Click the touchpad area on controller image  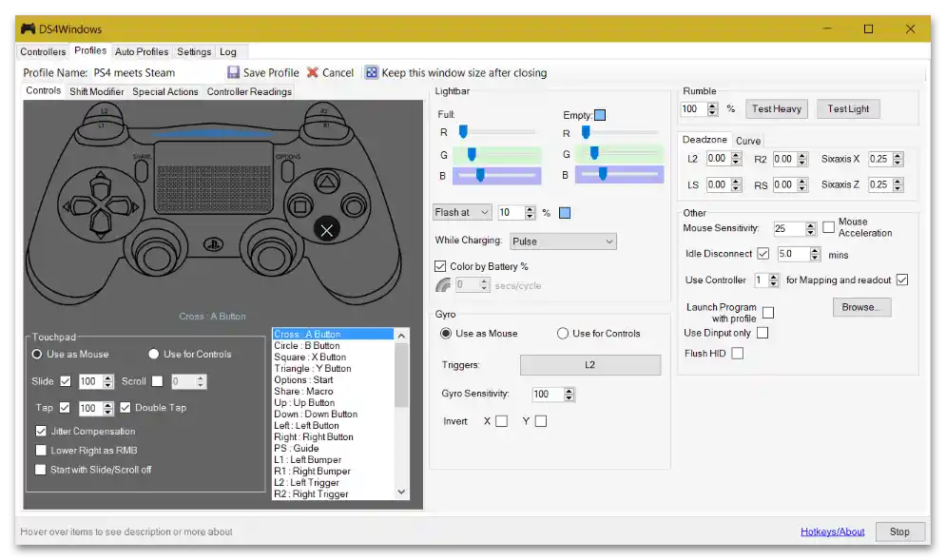[213, 177]
